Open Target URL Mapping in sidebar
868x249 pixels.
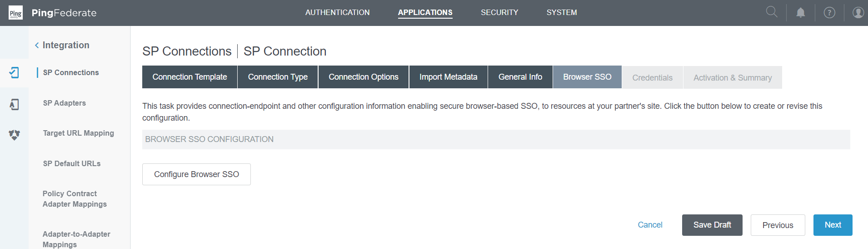coord(78,133)
